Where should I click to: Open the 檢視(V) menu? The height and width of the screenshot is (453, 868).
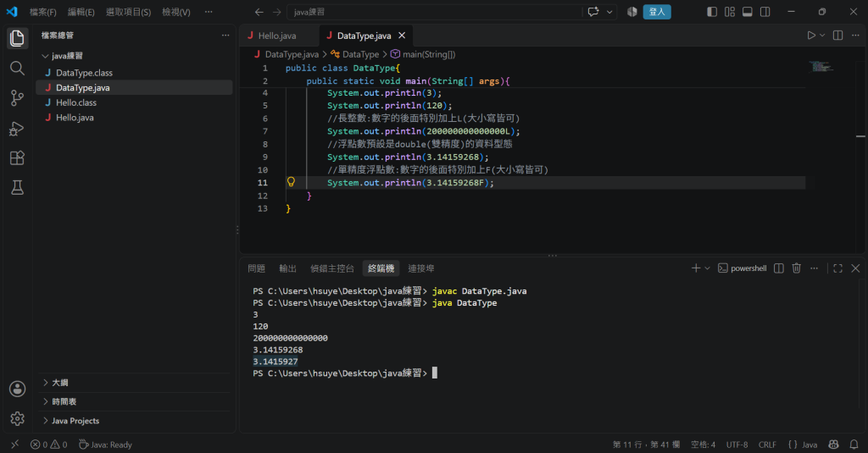176,12
